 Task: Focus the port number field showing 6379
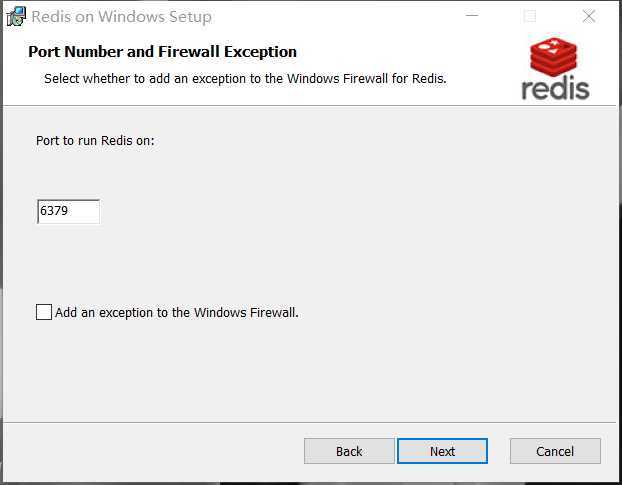pyautogui.click(x=68, y=211)
